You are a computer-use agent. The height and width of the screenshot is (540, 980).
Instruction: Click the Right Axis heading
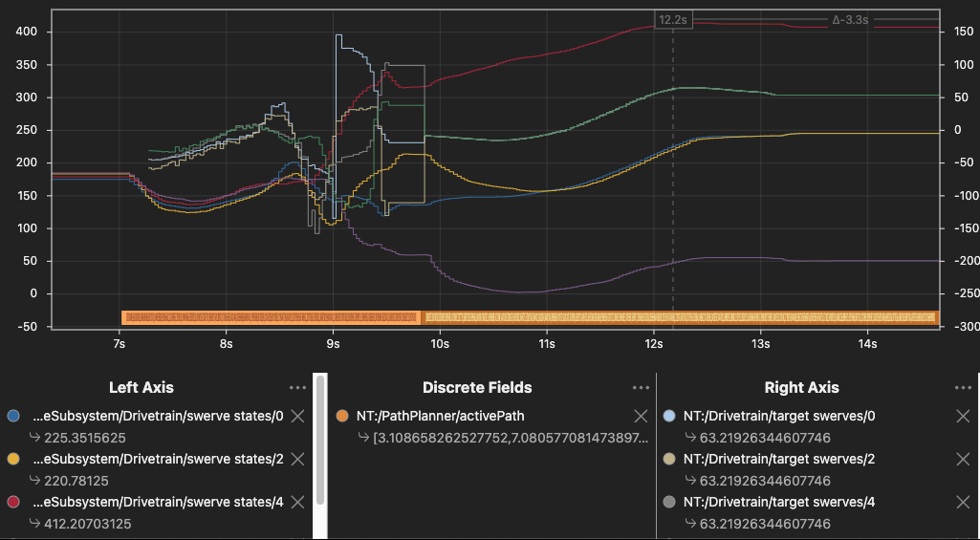tap(802, 387)
